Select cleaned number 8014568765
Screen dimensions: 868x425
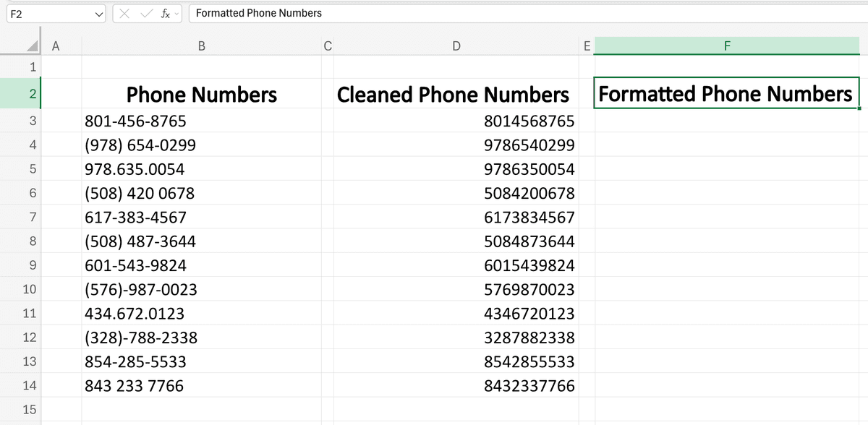[456, 121]
